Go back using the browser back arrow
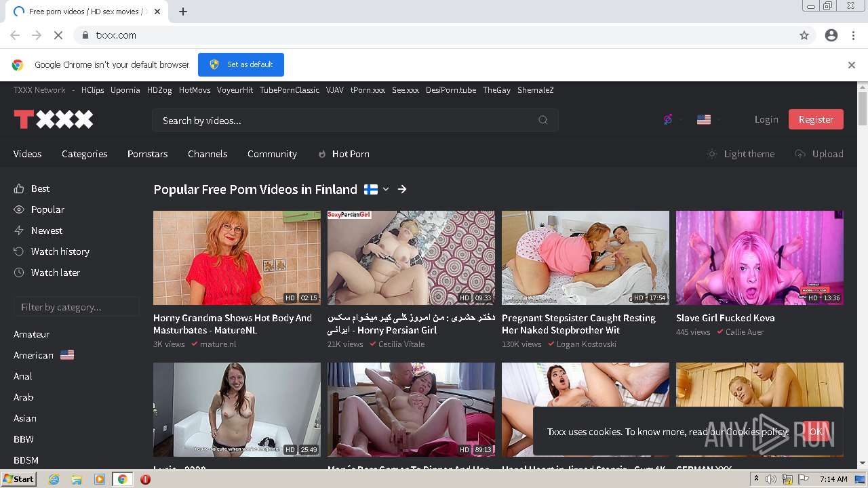 click(x=15, y=35)
